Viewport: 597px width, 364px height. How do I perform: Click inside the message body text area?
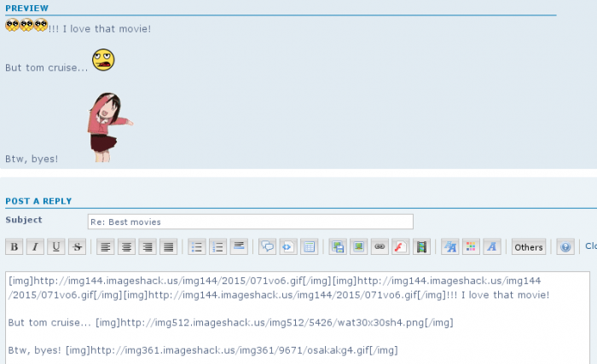[x=298, y=318]
